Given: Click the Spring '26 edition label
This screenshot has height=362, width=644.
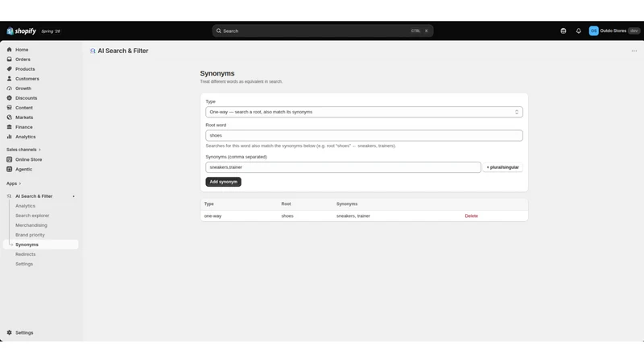Looking at the screenshot, I should [51, 31].
